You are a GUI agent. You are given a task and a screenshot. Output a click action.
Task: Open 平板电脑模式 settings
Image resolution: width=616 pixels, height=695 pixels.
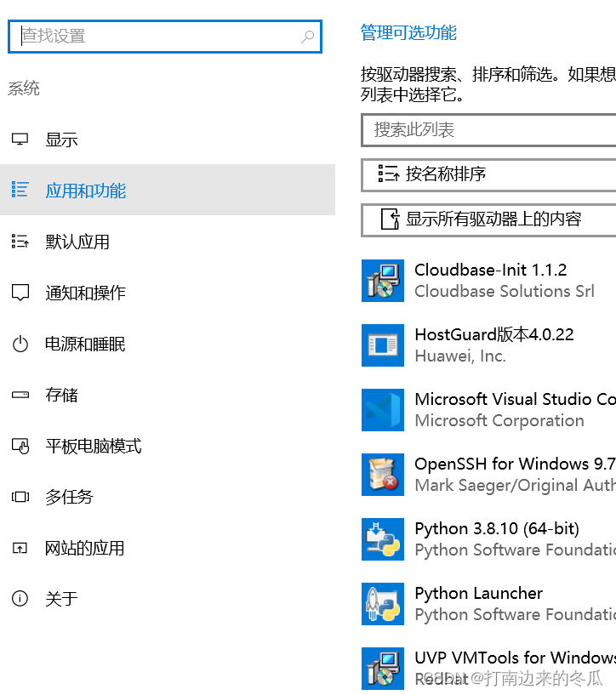(x=168, y=446)
